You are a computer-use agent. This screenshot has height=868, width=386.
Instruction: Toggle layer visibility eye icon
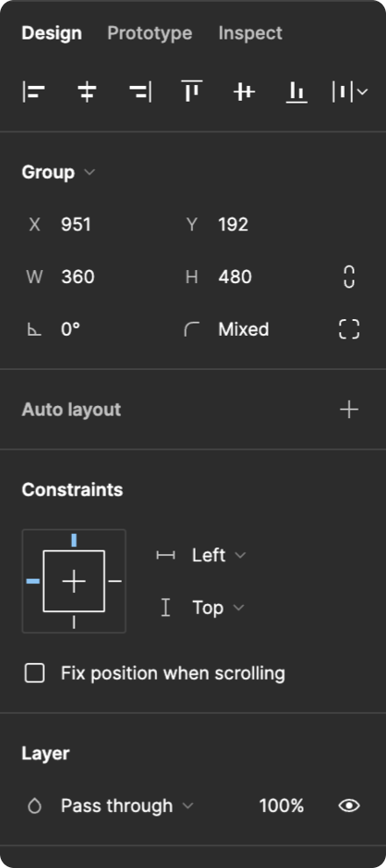click(349, 806)
